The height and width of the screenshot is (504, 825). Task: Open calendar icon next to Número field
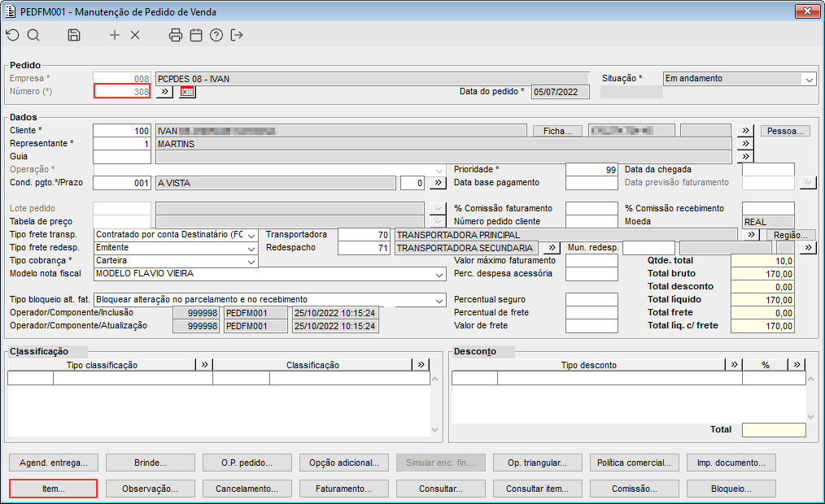pyautogui.click(x=188, y=92)
